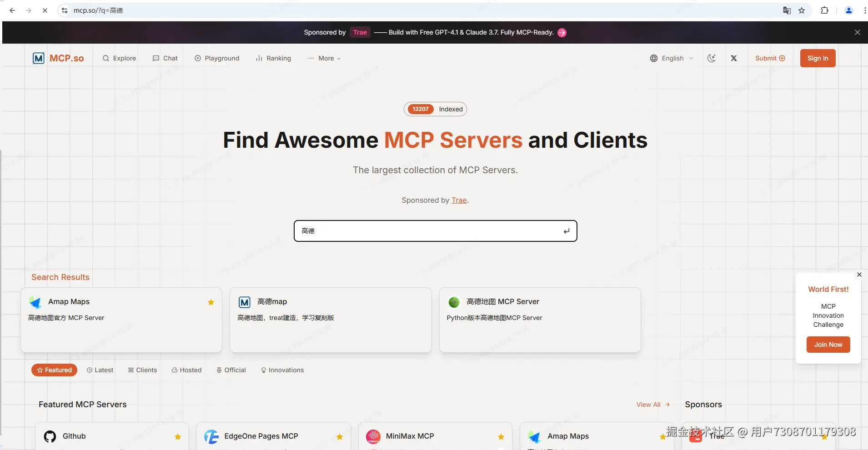Image resolution: width=868 pixels, height=450 pixels.
Task: Click the Search Results heading
Action: (60, 277)
